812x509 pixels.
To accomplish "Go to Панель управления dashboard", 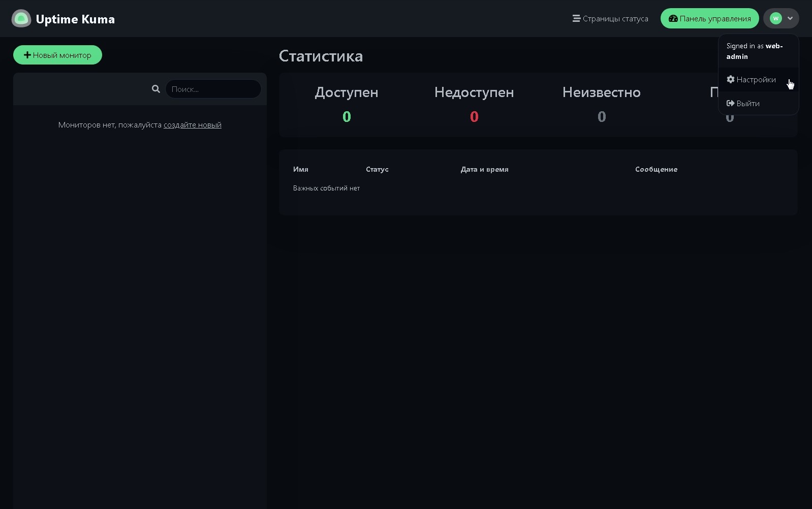I will tap(709, 19).
